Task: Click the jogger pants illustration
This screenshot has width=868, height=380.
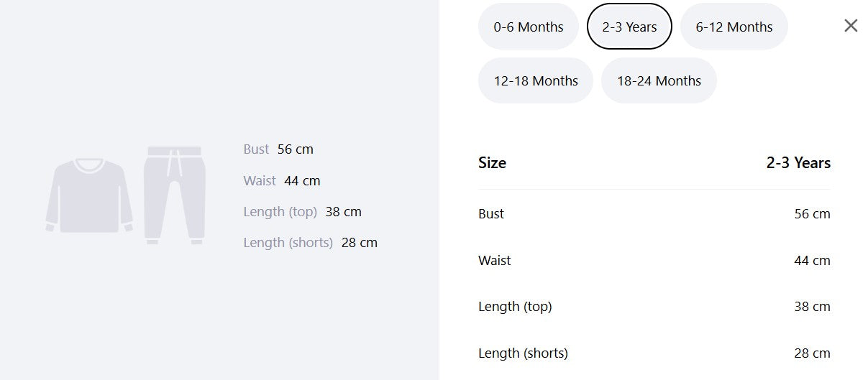Action: (175, 195)
